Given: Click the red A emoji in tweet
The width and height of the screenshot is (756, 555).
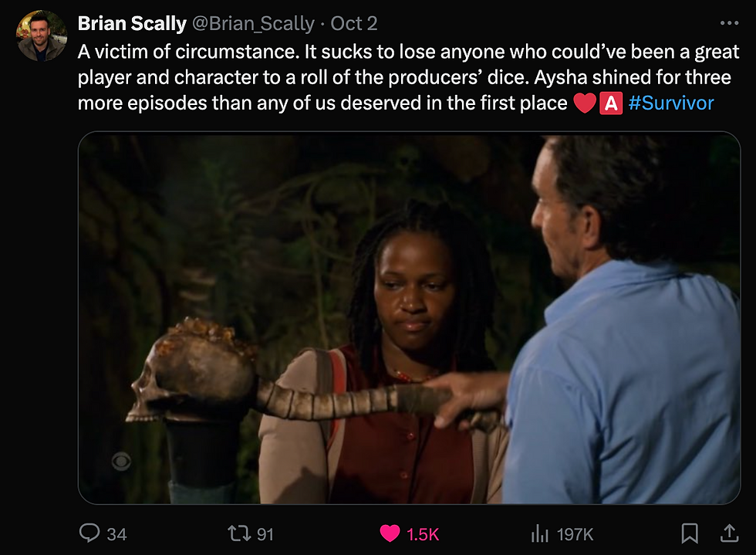Looking at the screenshot, I should (x=611, y=103).
